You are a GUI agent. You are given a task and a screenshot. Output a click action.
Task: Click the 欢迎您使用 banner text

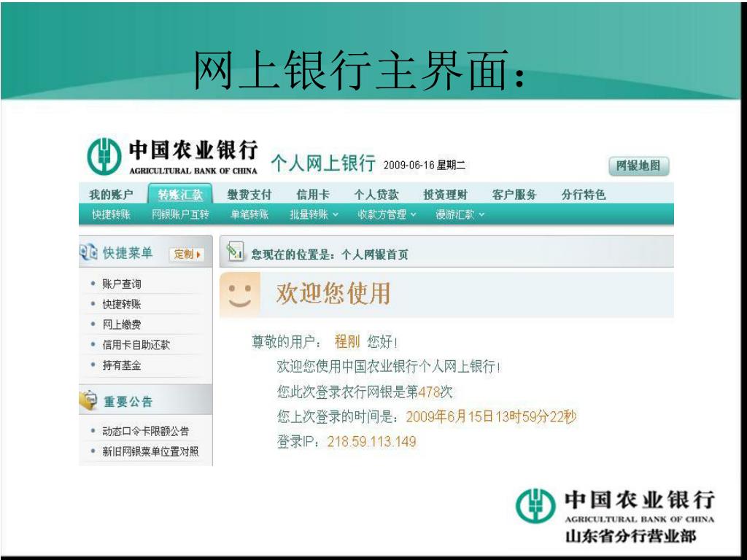[x=333, y=293]
